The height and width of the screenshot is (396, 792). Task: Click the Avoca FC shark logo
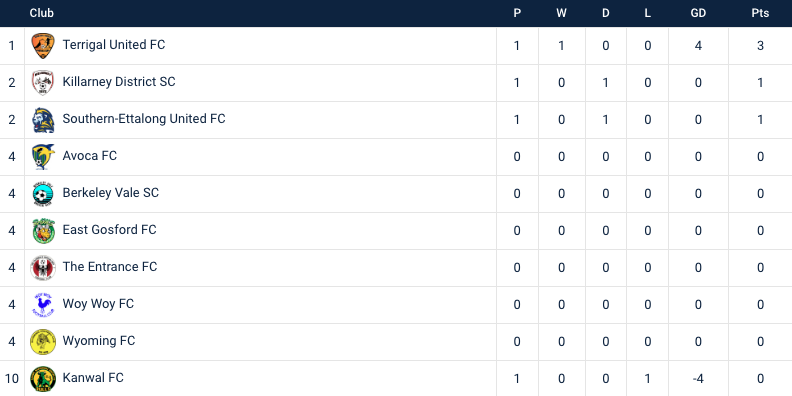click(43, 157)
